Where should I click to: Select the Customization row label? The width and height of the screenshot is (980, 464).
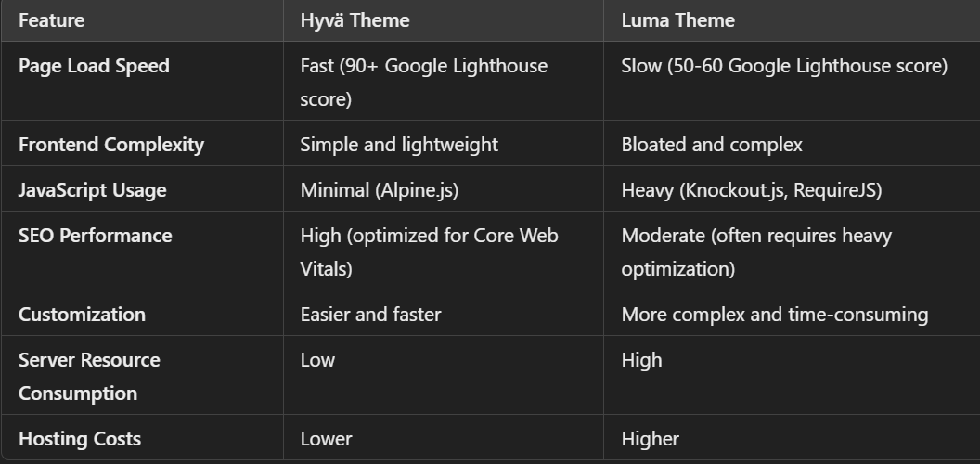[x=82, y=314]
